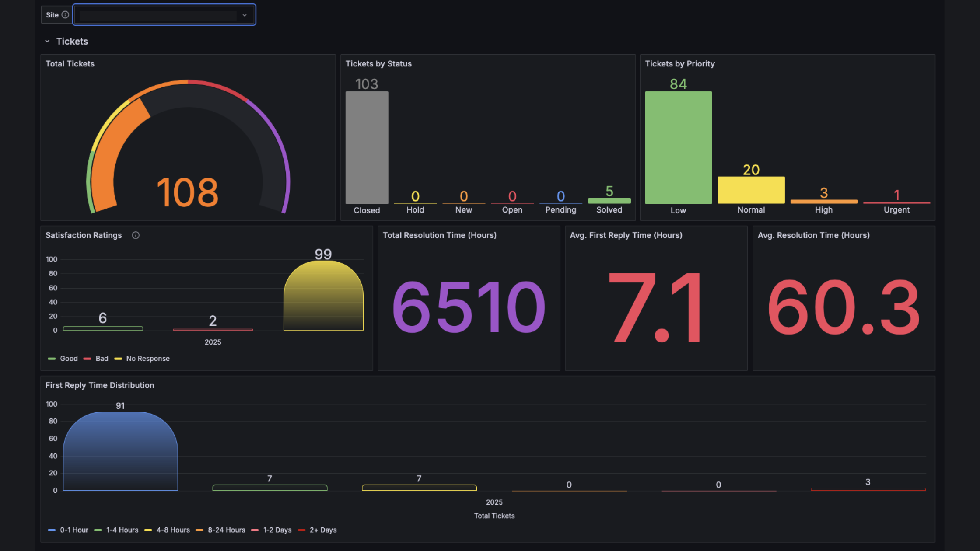The image size is (980, 551).
Task: Toggle the 2+ Days legend entry
Action: pyautogui.click(x=323, y=530)
